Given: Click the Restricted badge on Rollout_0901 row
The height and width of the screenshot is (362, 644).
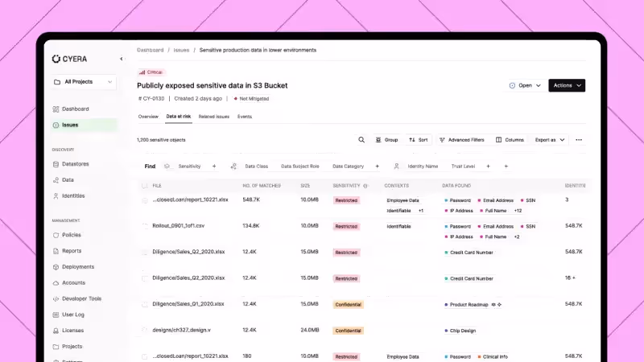Looking at the screenshot, I should (346, 227).
